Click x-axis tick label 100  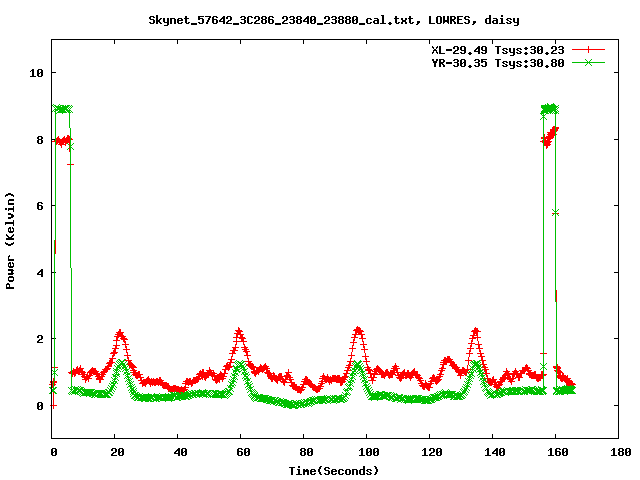pyautogui.click(x=369, y=452)
